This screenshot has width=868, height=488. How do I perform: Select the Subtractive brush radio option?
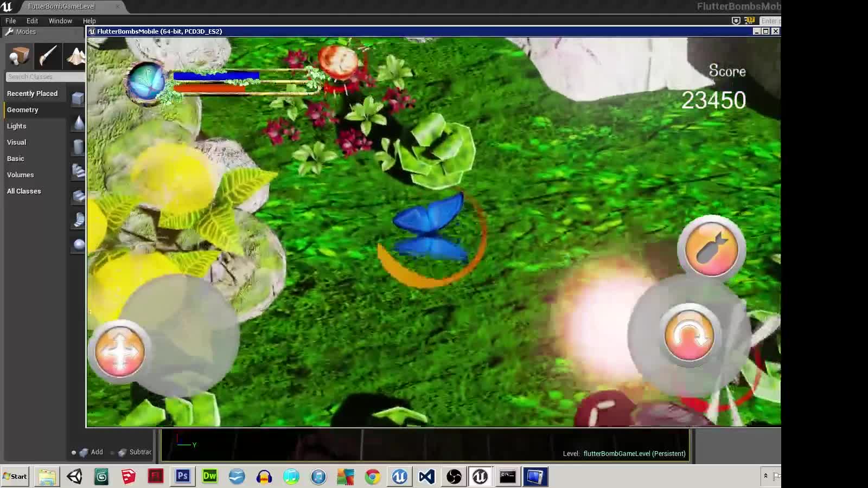point(113,452)
